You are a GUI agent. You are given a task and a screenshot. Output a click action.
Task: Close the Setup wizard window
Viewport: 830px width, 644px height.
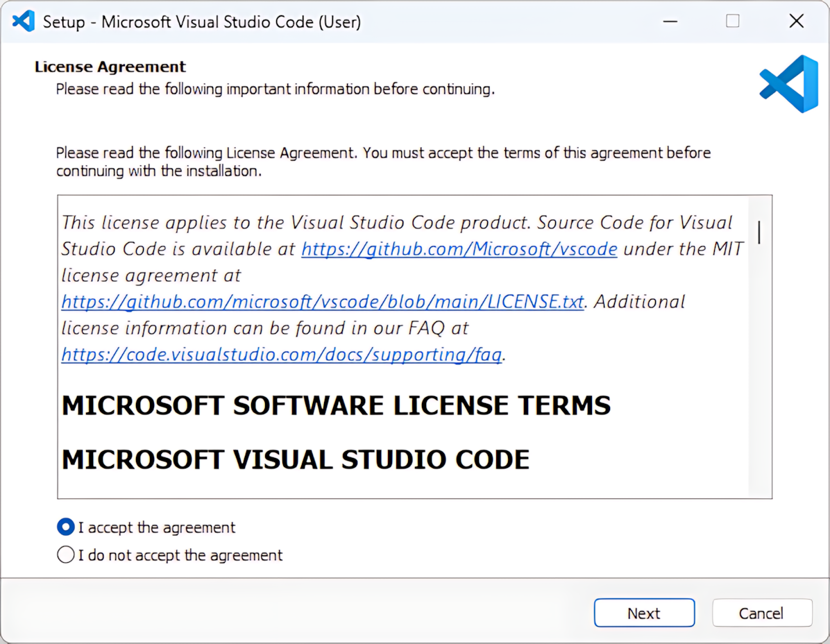pyautogui.click(x=796, y=22)
